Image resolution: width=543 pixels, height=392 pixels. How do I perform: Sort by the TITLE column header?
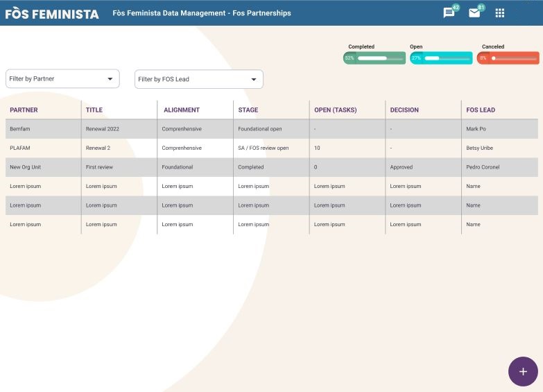tap(94, 110)
